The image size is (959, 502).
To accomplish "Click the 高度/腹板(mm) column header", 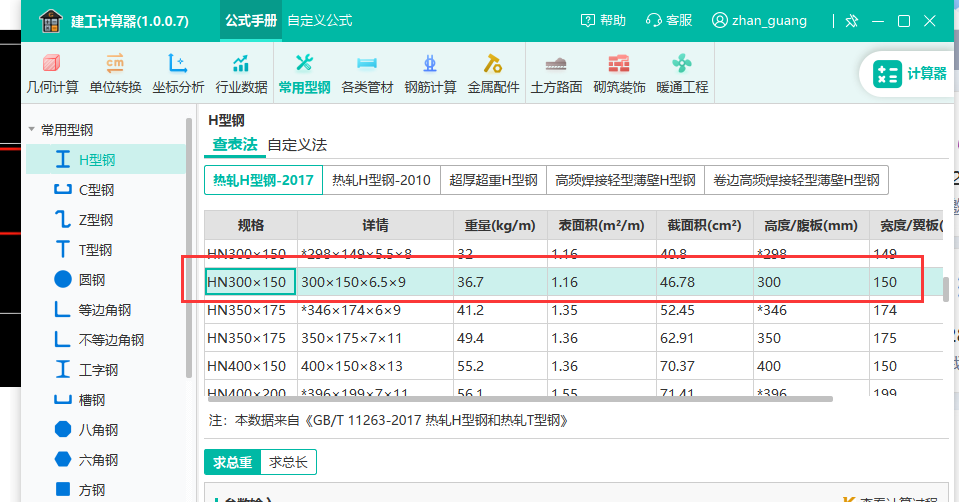I will point(811,226).
